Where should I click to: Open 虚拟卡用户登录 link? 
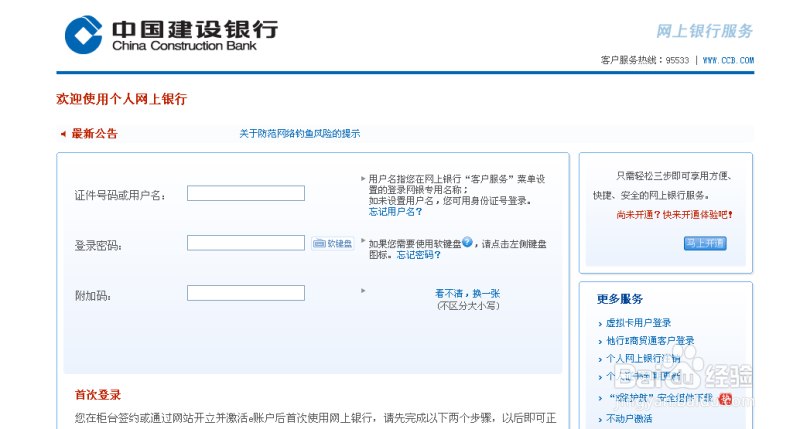pyautogui.click(x=638, y=323)
